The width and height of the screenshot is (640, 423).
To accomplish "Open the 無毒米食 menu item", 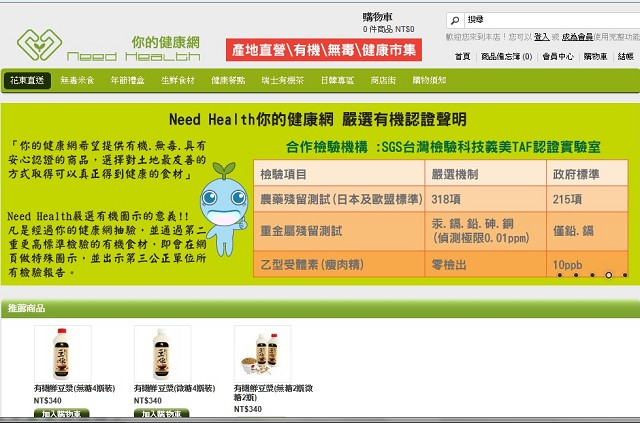I will [77, 80].
